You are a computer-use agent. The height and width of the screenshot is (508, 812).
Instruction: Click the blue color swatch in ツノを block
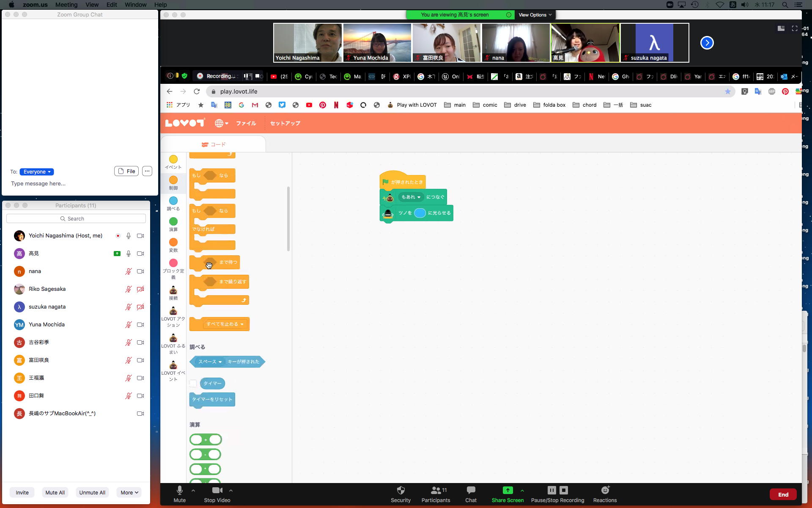point(420,213)
